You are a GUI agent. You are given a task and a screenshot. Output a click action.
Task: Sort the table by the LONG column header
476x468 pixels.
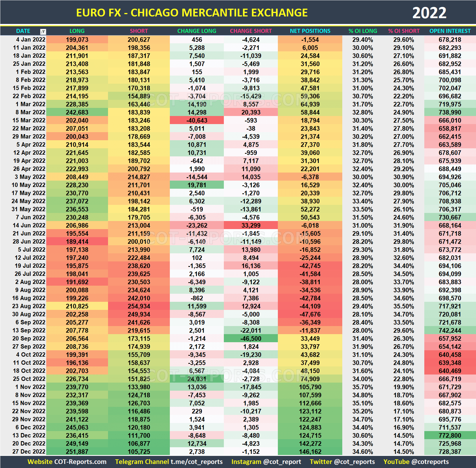point(77,31)
